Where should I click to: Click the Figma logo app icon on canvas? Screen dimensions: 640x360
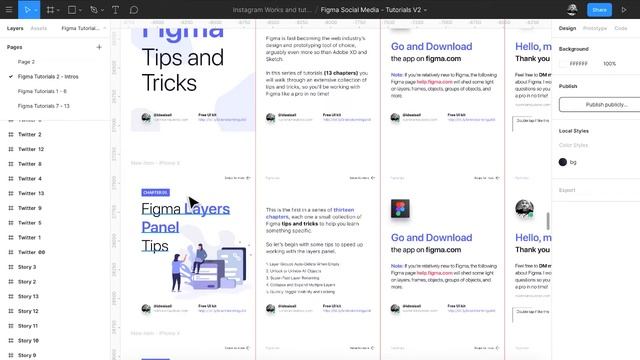[400, 209]
